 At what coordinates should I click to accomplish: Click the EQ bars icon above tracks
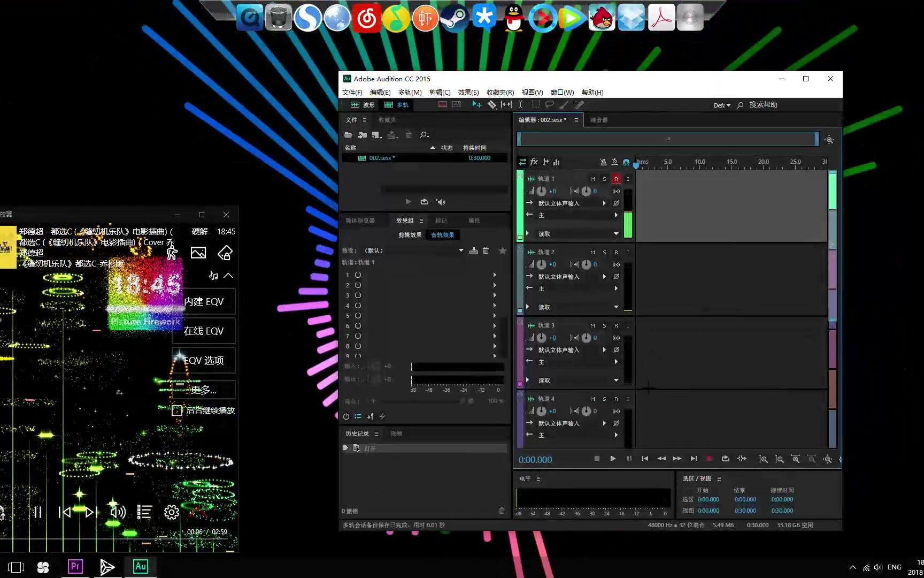point(557,162)
